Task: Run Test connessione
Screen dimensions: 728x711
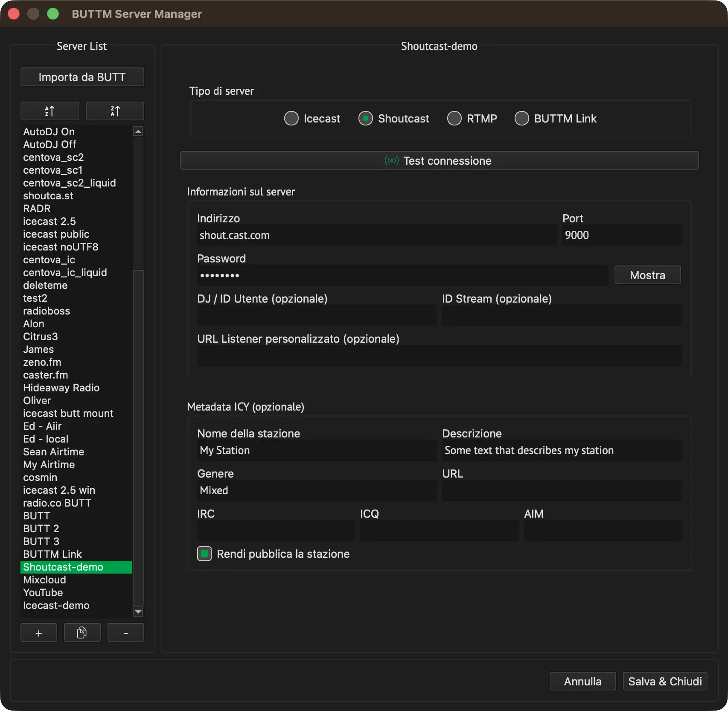Action: point(439,160)
